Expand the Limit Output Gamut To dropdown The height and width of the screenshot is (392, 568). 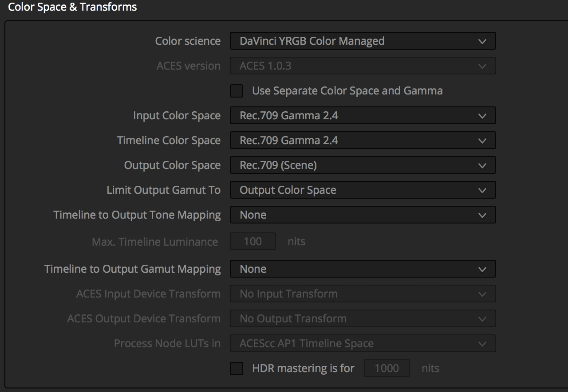click(x=363, y=190)
